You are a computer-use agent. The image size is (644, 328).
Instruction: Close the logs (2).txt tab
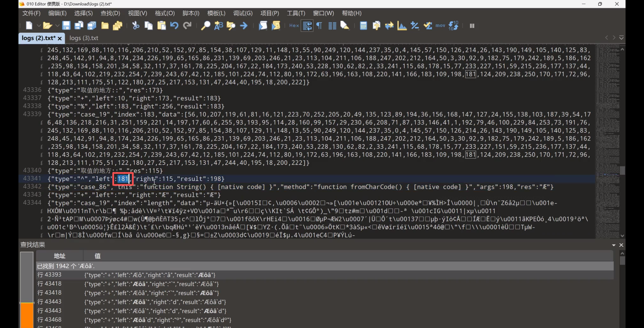[x=60, y=39]
